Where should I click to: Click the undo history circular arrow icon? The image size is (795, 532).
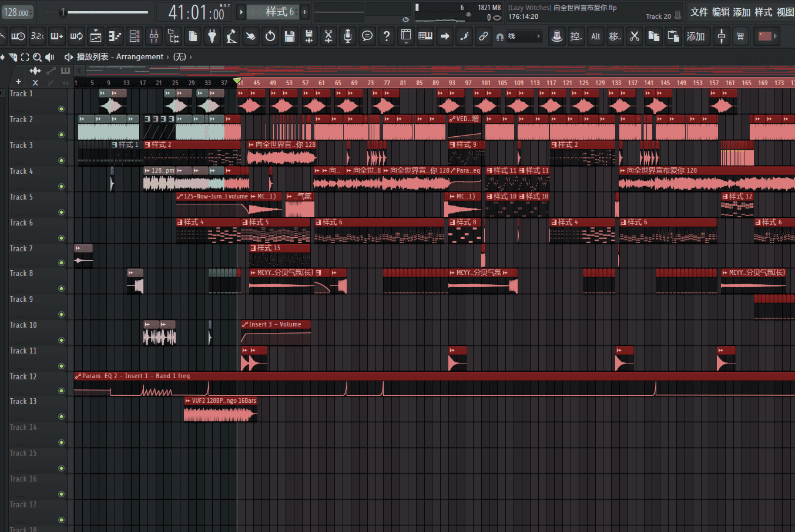click(270, 36)
